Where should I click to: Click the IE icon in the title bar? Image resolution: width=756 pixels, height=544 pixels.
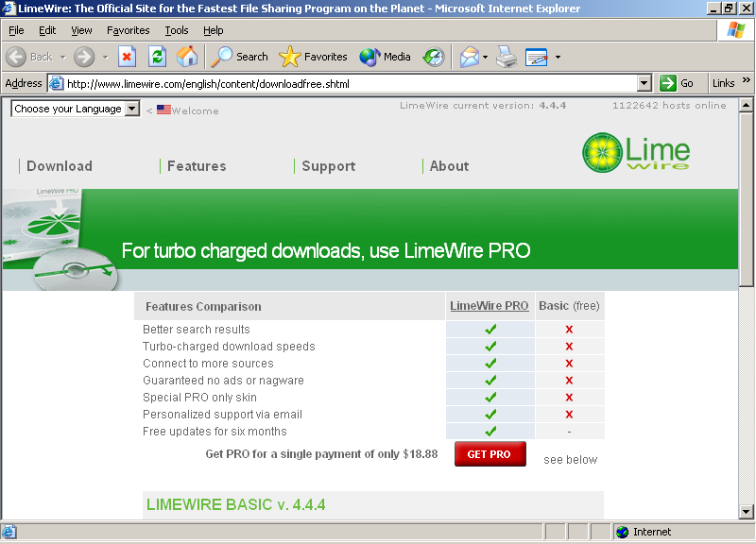point(9,8)
